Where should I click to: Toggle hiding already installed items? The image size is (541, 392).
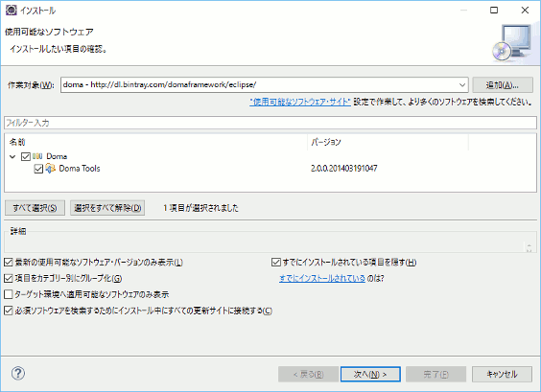click(x=276, y=263)
